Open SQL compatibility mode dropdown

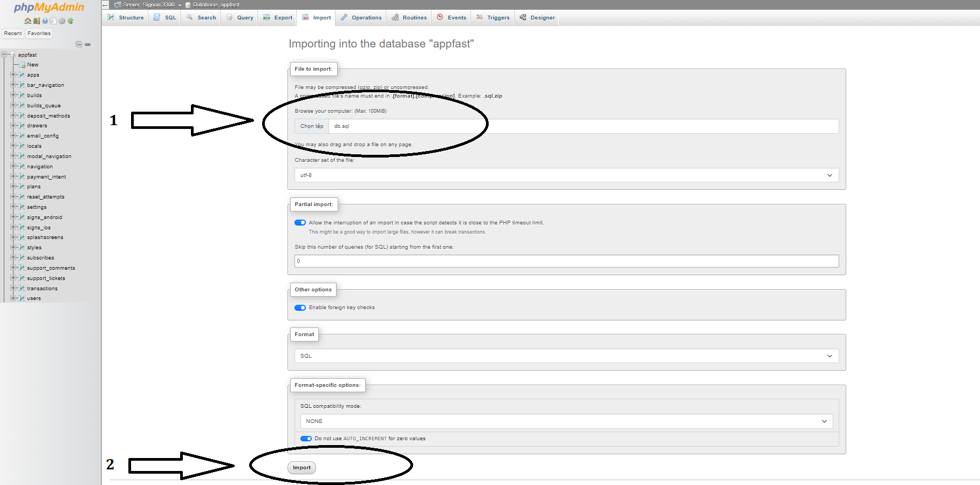566,421
